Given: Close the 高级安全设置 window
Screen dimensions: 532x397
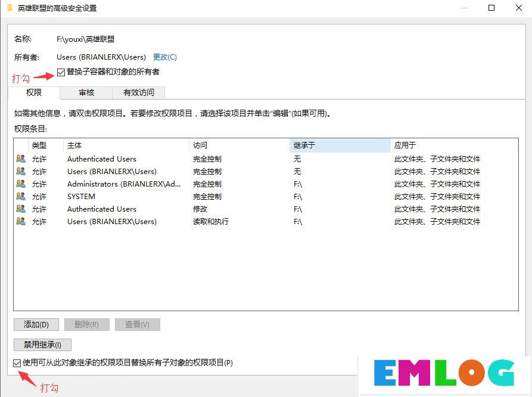Looking at the screenshot, I should tap(519, 8).
